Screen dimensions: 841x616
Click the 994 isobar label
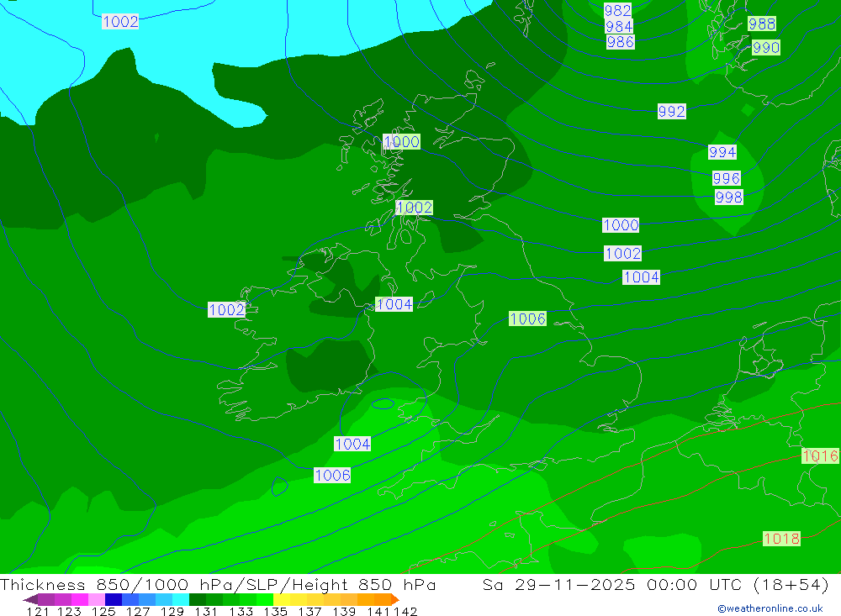(x=722, y=152)
